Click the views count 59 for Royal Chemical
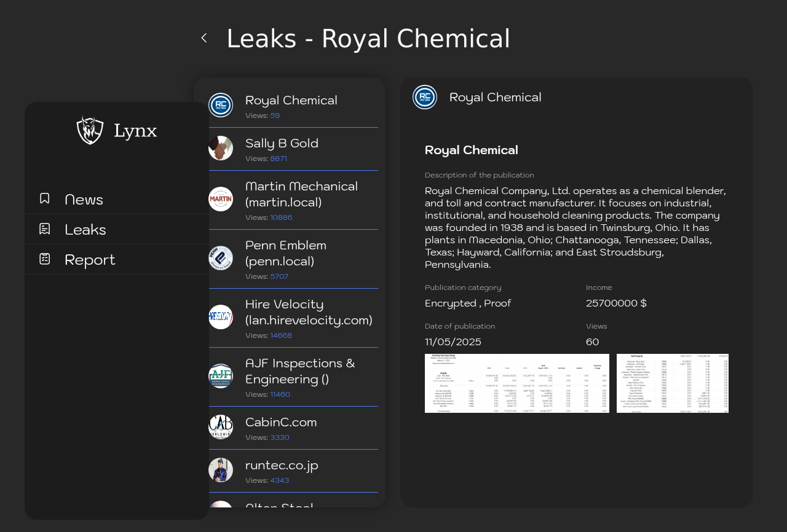The height and width of the screenshot is (532, 787). [275, 115]
